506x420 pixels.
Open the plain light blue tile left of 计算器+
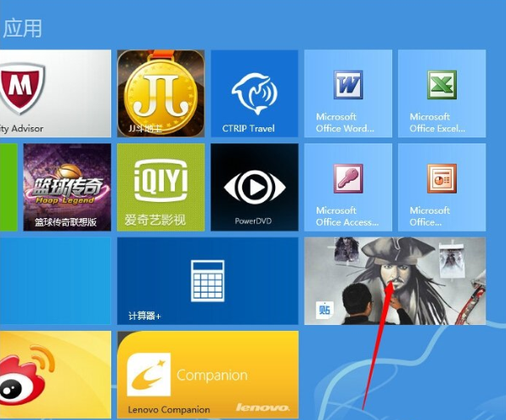tap(55, 281)
